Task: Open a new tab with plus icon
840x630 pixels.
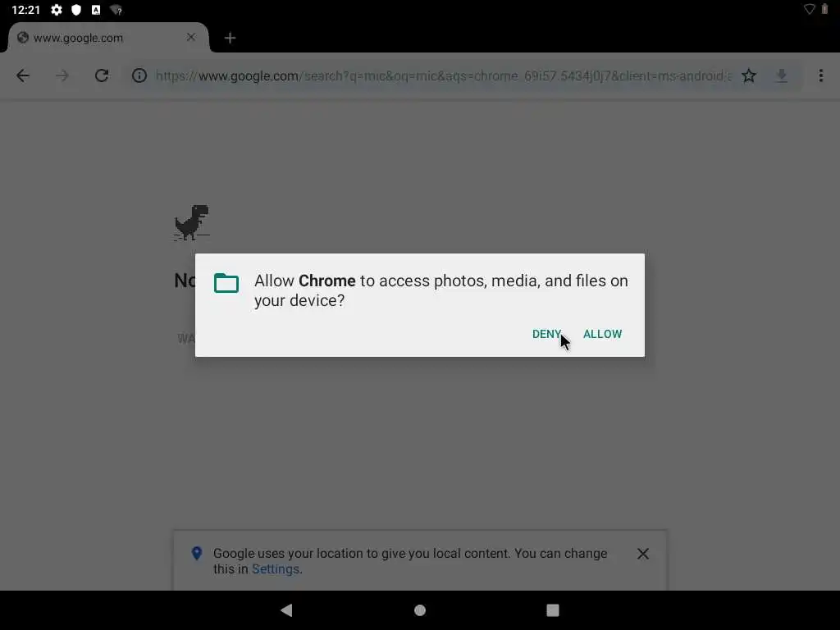Action: [230, 38]
